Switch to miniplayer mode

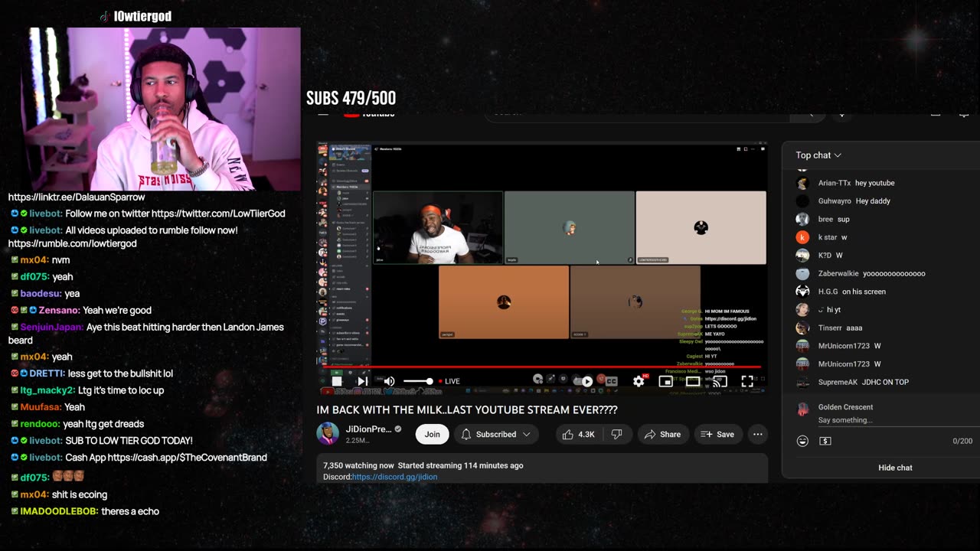click(x=666, y=381)
